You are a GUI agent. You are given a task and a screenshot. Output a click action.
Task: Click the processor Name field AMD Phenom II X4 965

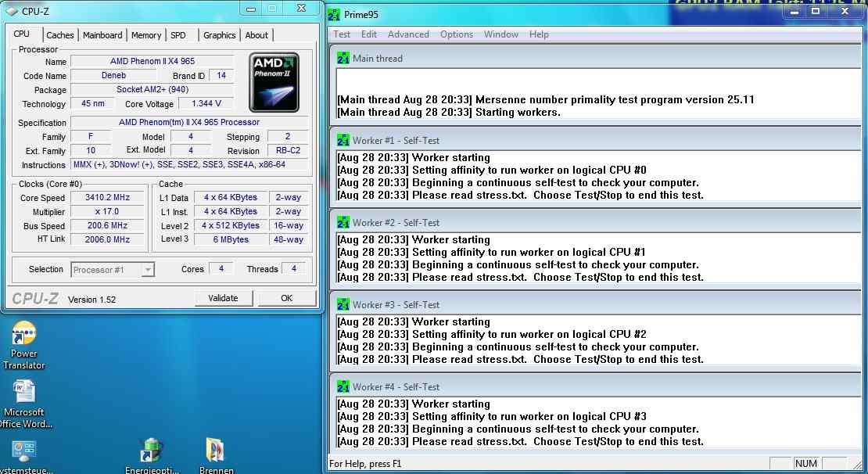coord(152,61)
